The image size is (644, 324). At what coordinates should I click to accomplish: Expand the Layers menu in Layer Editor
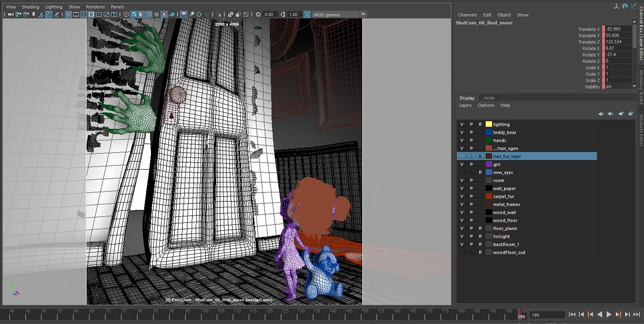(465, 105)
